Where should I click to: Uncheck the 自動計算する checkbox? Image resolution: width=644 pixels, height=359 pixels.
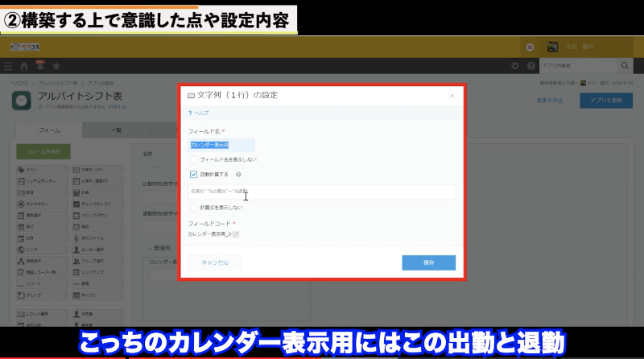pos(193,174)
